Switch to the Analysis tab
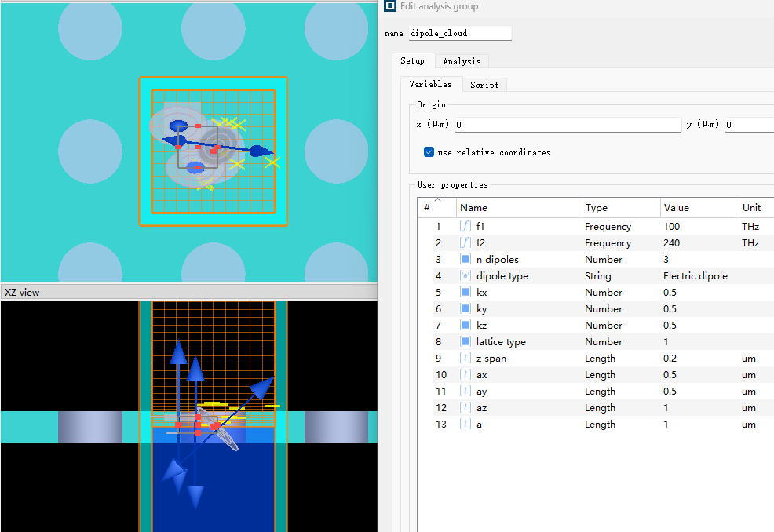 click(x=462, y=61)
